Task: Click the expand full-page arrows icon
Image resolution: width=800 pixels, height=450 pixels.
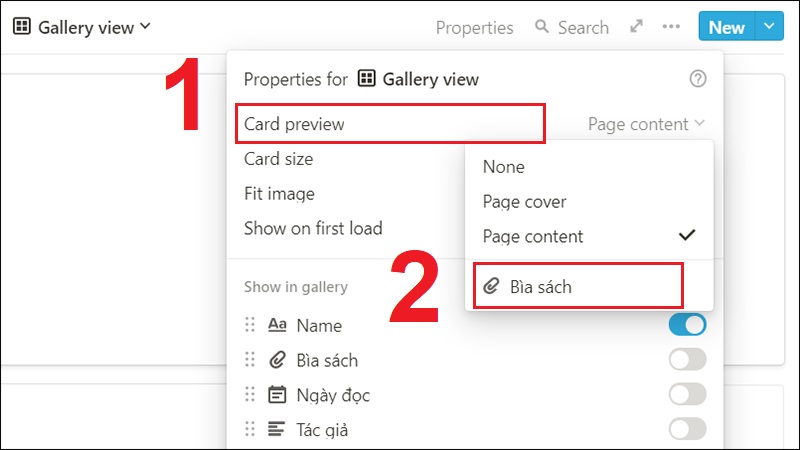Action: tap(636, 27)
